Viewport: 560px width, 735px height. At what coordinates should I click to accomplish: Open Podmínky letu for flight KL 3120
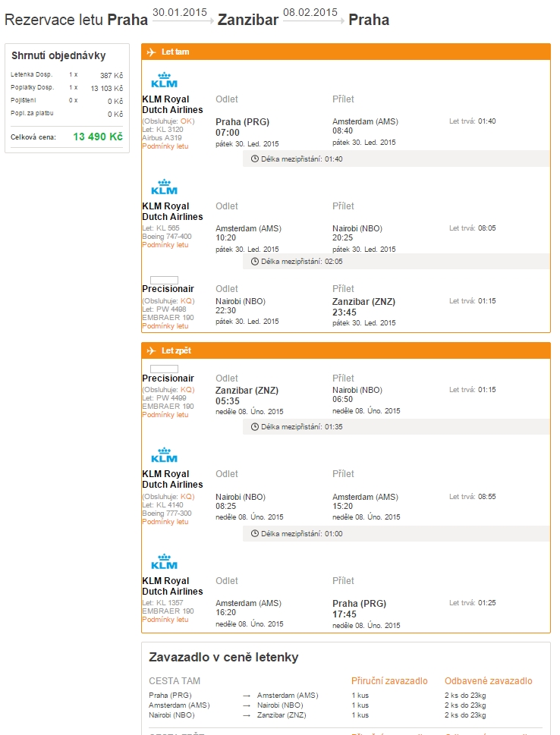[165, 146]
